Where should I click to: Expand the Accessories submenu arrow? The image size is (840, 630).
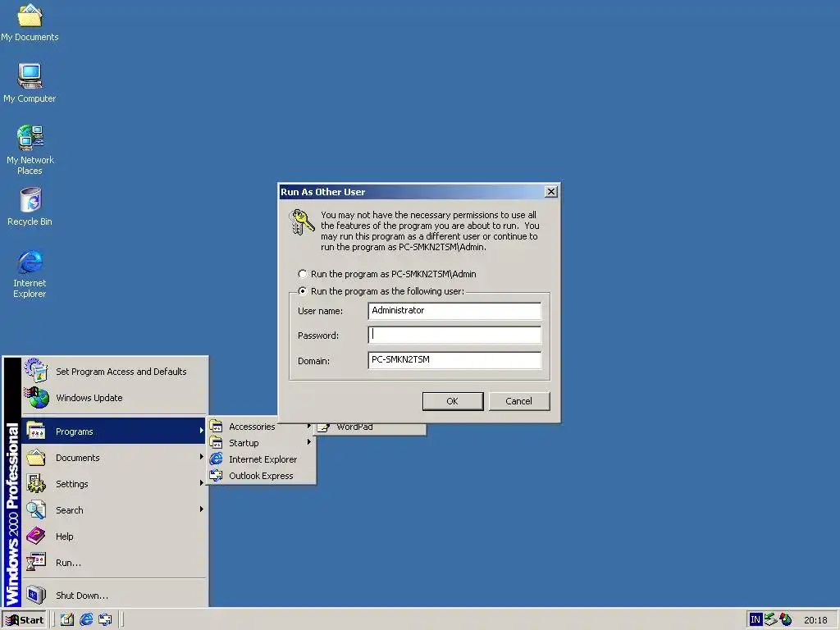(x=309, y=427)
